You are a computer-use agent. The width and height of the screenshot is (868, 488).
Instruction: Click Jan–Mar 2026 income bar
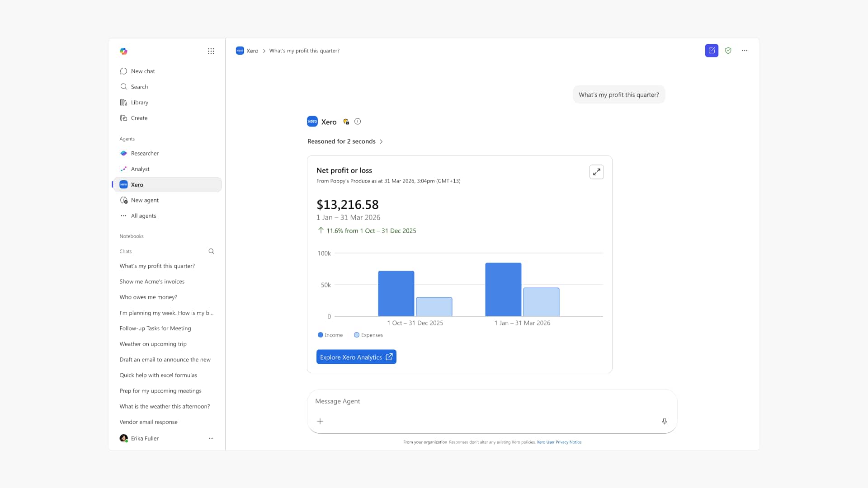click(x=503, y=290)
